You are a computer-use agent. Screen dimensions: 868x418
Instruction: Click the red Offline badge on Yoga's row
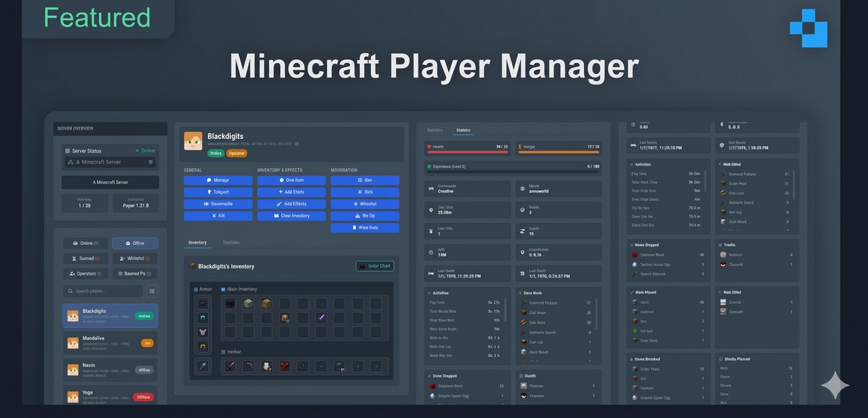click(143, 397)
